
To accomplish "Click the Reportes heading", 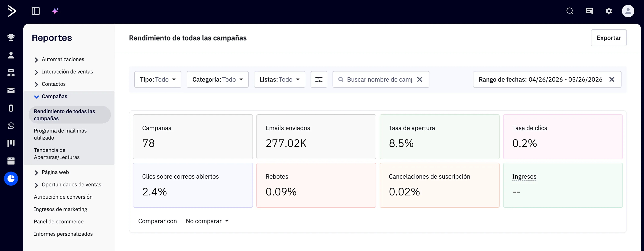I will point(52,38).
